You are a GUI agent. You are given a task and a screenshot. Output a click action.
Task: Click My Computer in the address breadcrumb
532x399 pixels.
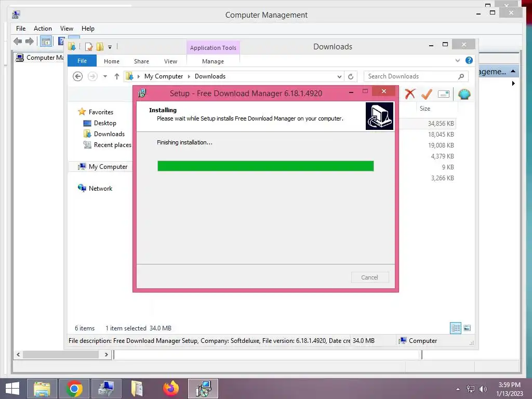point(164,76)
